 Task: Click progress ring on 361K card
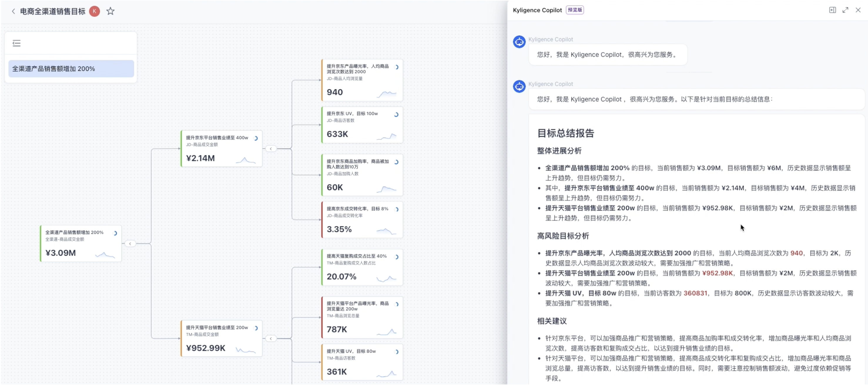pyautogui.click(x=397, y=352)
